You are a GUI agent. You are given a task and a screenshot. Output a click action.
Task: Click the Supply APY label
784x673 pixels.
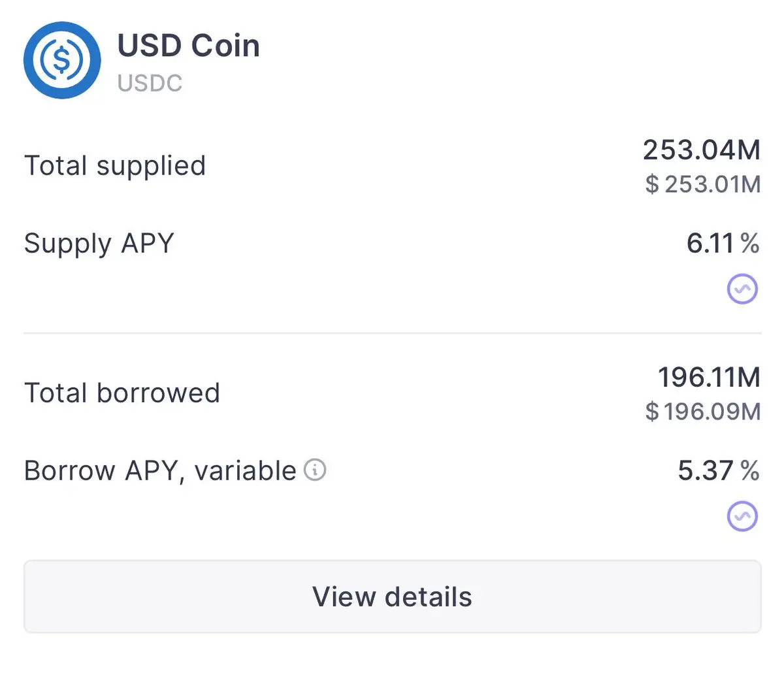pos(99,244)
